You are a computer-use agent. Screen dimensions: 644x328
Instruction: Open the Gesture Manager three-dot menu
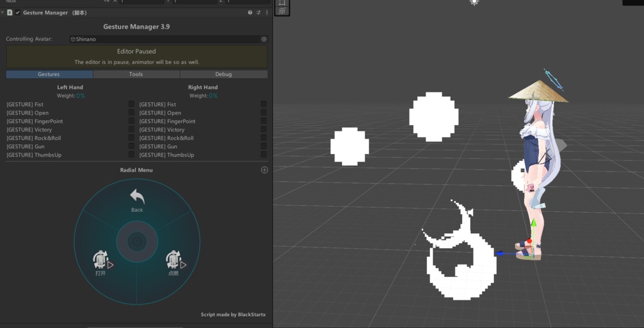pyautogui.click(x=267, y=13)
